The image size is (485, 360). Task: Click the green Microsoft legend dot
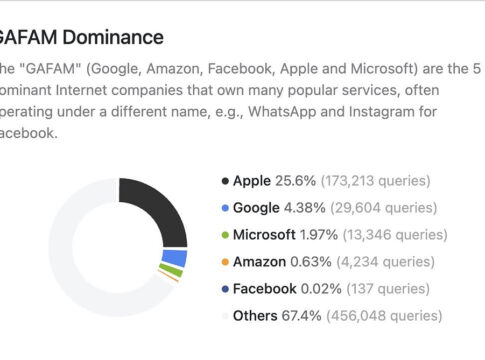coord(225,235)
